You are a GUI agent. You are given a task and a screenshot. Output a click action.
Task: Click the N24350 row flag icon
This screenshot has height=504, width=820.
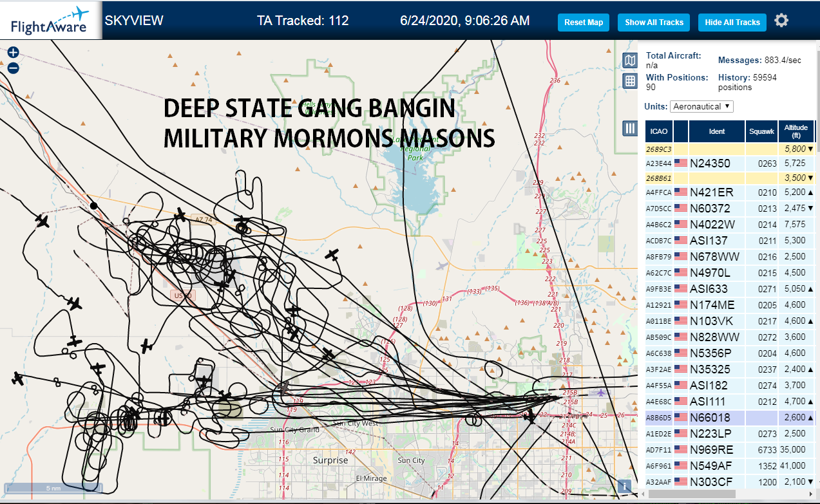680,163
